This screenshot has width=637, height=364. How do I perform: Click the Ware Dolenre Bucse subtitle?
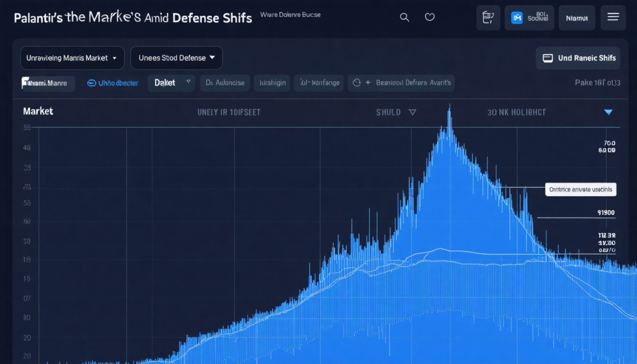(290, 15)
